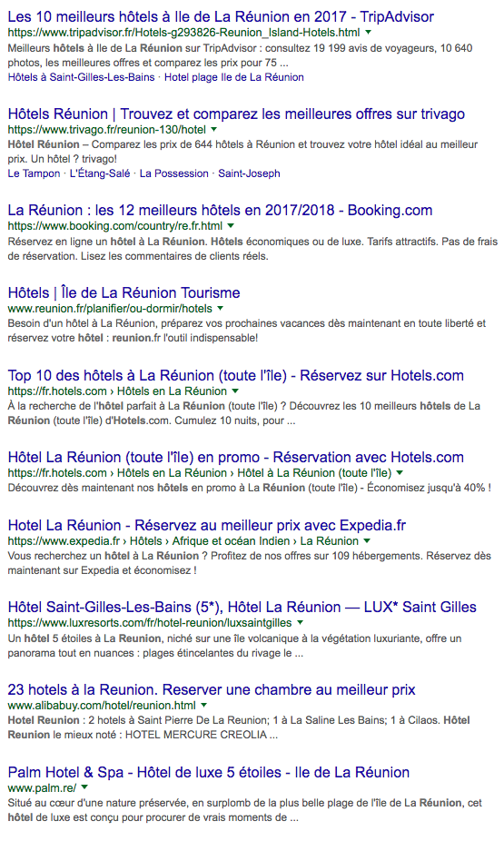Expand dropdown arrow beside reunion.fr URL
Screen dimensions: 504x841
point(221,309)
